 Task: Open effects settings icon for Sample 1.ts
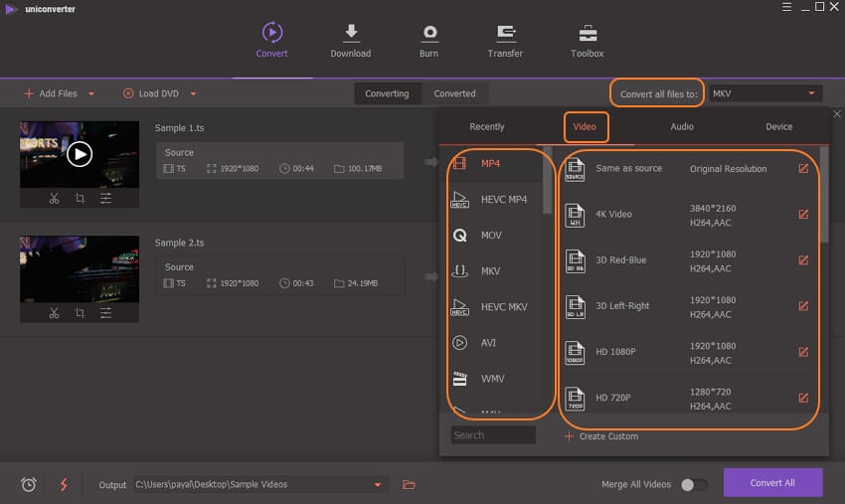105,199
